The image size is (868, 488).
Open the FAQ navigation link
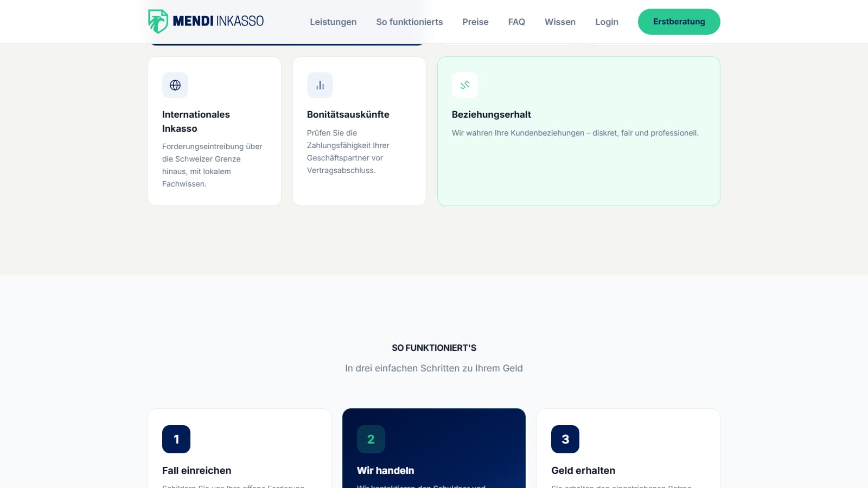click(x=516, y=22)
